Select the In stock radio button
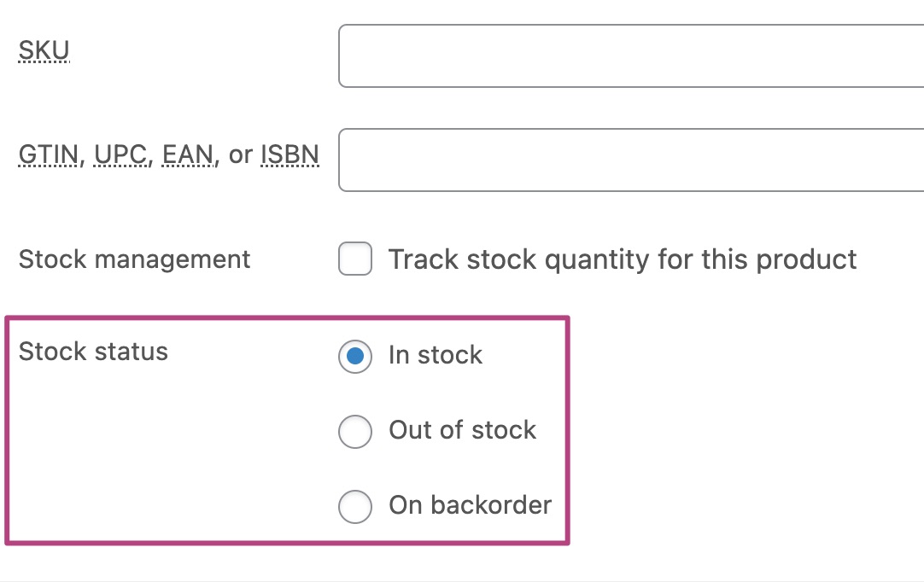Image resolution: width=924 pixels, height=582 pixels. point(355,356)
